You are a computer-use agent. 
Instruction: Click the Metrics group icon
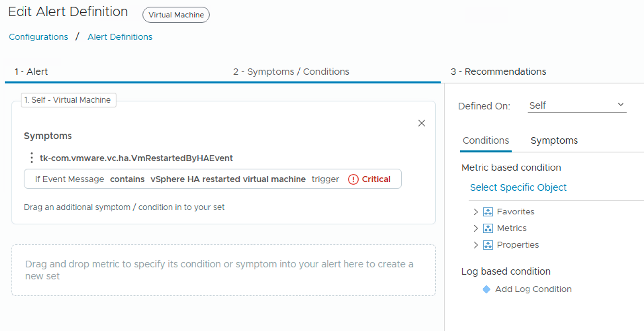pos(488,228)
